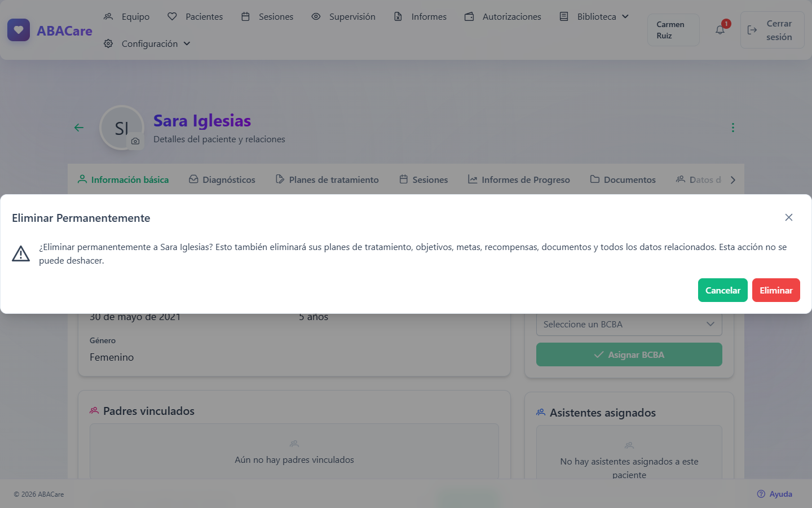The width and height of the screenshot is (812, 508).
Task: Open the Carmen Ruiz user profile
Action: pyautogui.click(x=673, y=30)
